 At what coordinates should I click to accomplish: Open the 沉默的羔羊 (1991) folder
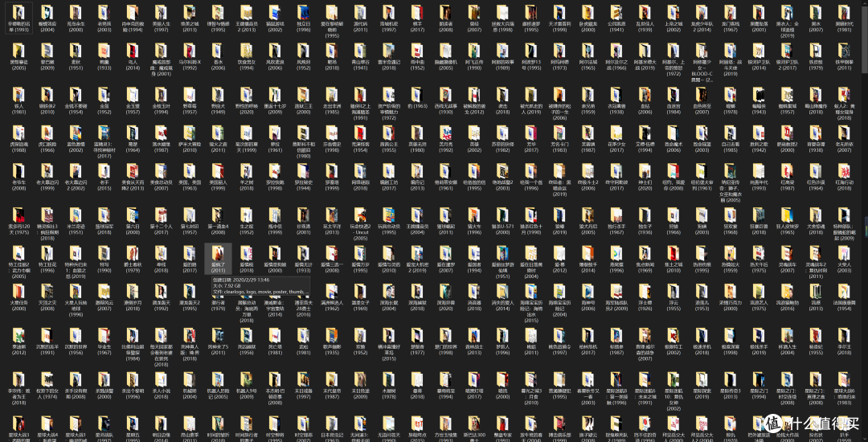pos(47,342)
